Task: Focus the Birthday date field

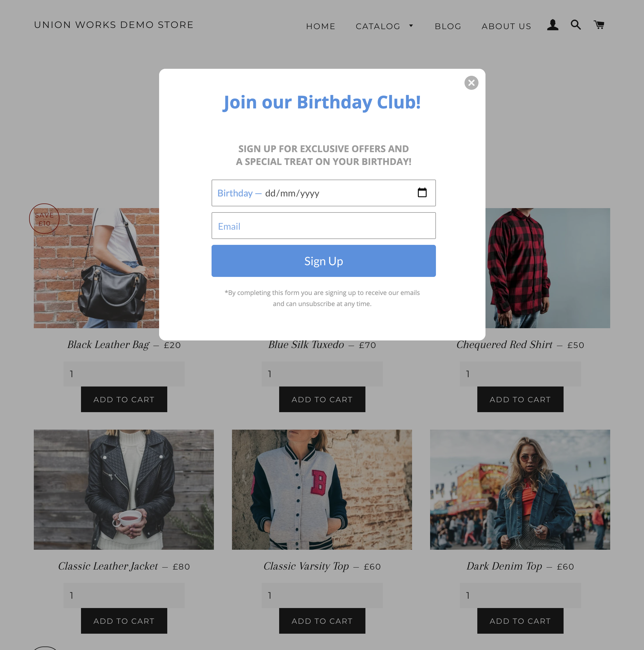Action: [323, 193]
